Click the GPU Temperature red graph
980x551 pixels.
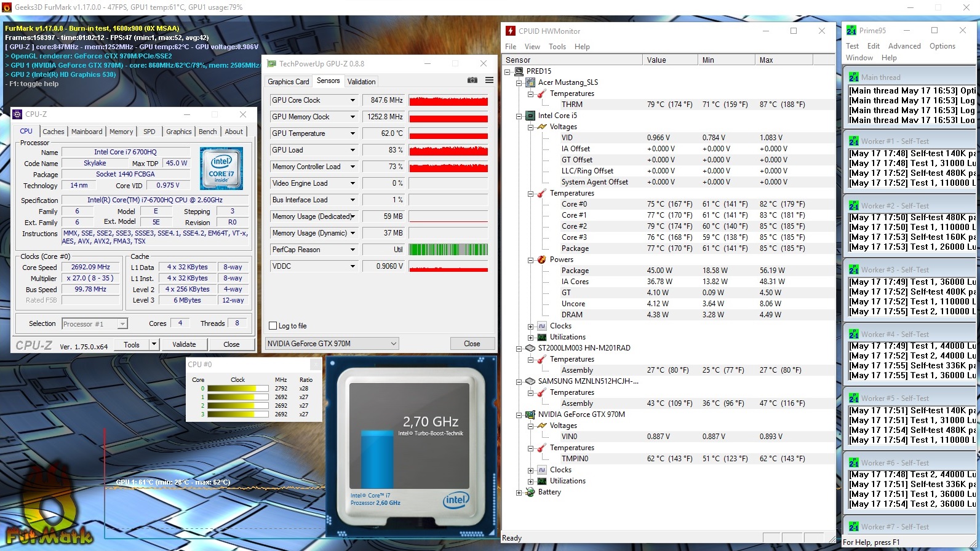[448, 133]
